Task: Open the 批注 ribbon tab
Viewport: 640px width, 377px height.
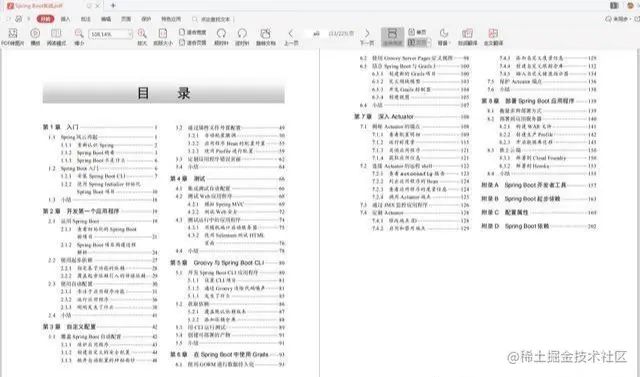Action: click(86, 19)
